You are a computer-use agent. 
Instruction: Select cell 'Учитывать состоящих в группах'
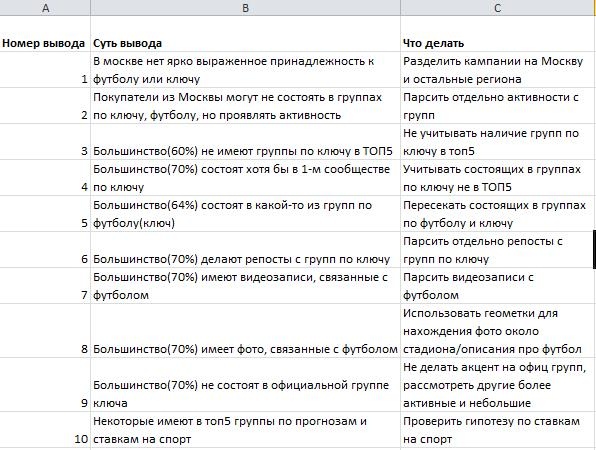[x=498, y=178]
